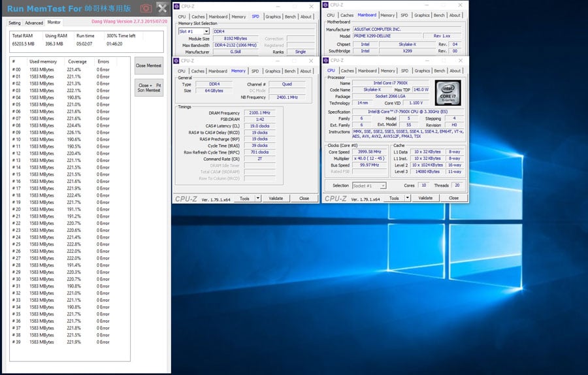Open Mainboard tab in the Mainboard window
Screen dimensions: 588x375
click(367, 15)
